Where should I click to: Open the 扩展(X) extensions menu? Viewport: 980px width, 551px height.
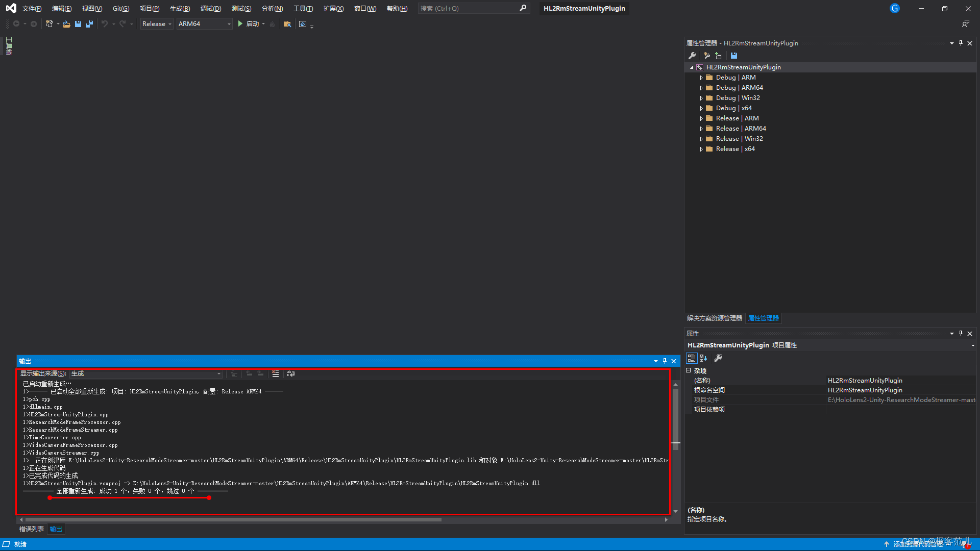pos(333,9)
